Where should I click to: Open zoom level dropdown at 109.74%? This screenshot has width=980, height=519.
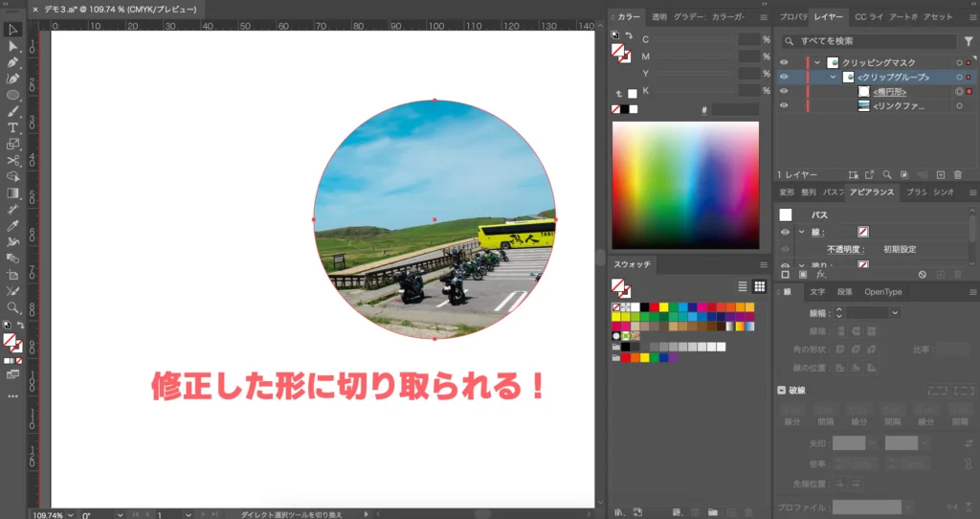pyautogui.click(x=70, y=515)
